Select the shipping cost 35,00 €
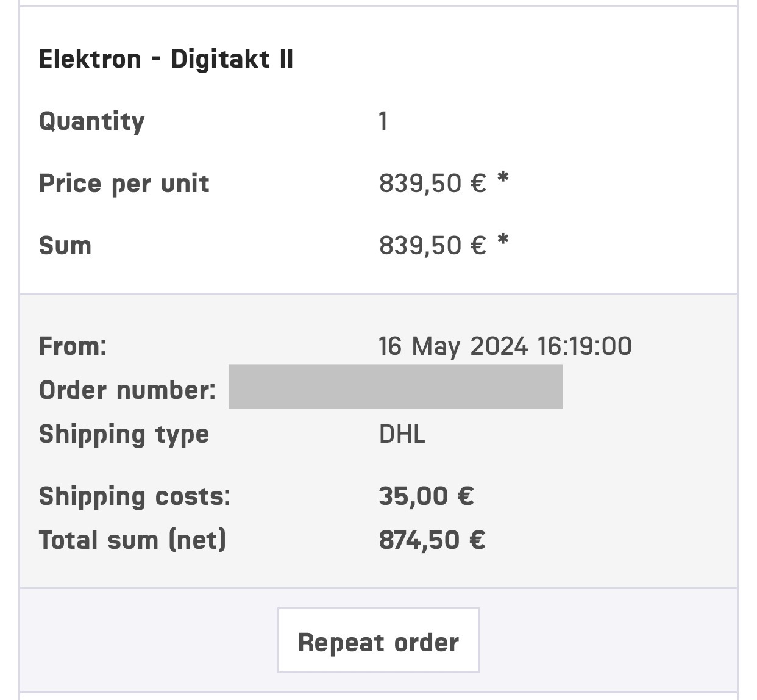This screenshot has width=757, height=700. click(x=425, y=496)
